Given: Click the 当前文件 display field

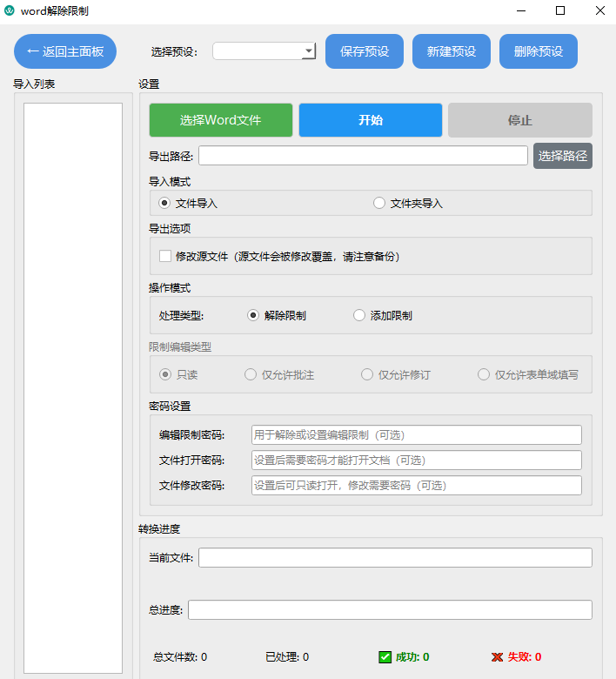Looking at the screenshot, I should point(395,558).
